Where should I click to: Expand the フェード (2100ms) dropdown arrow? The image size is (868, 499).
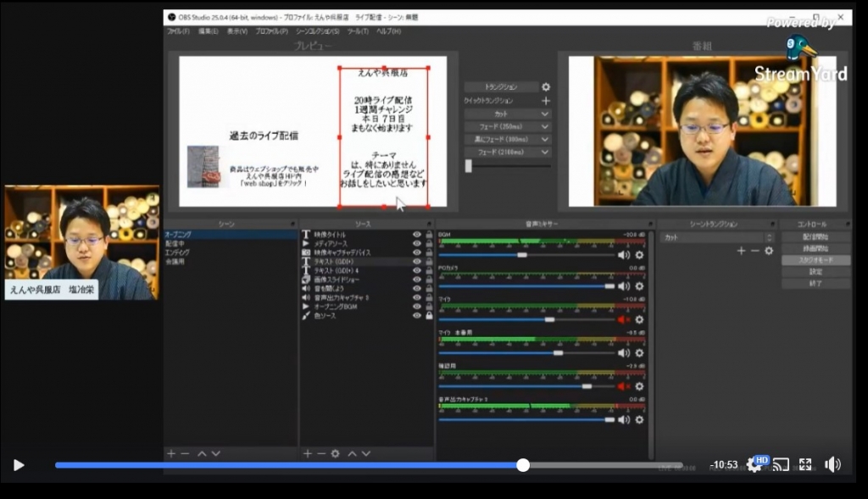click(x=545, y=152)
